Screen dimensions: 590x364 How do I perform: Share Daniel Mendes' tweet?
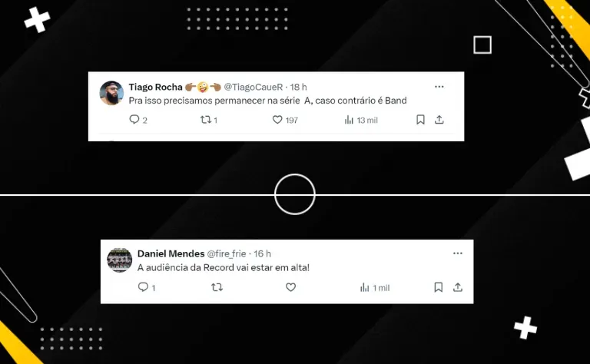[458, 287]
